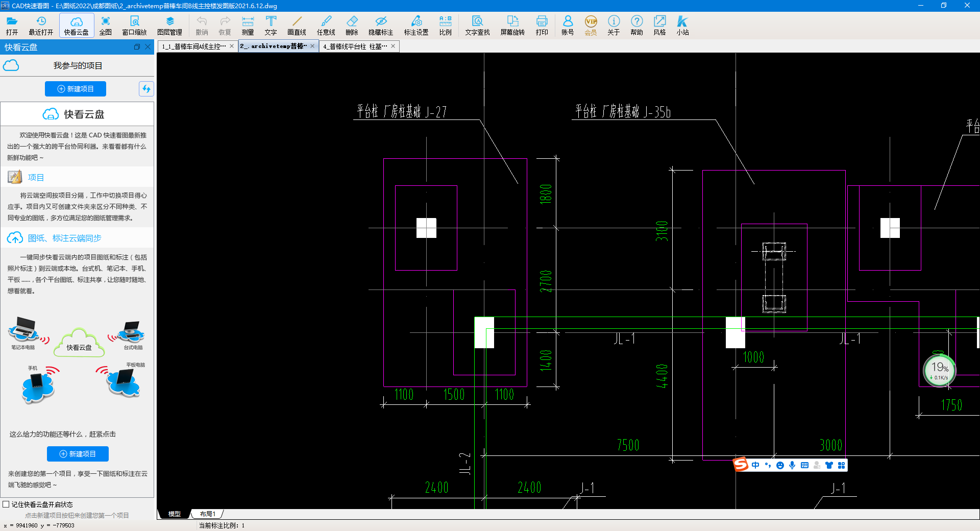Screen dimensions: 980x531
Task: Open 图层管理 layer manager
Action: 170,26
